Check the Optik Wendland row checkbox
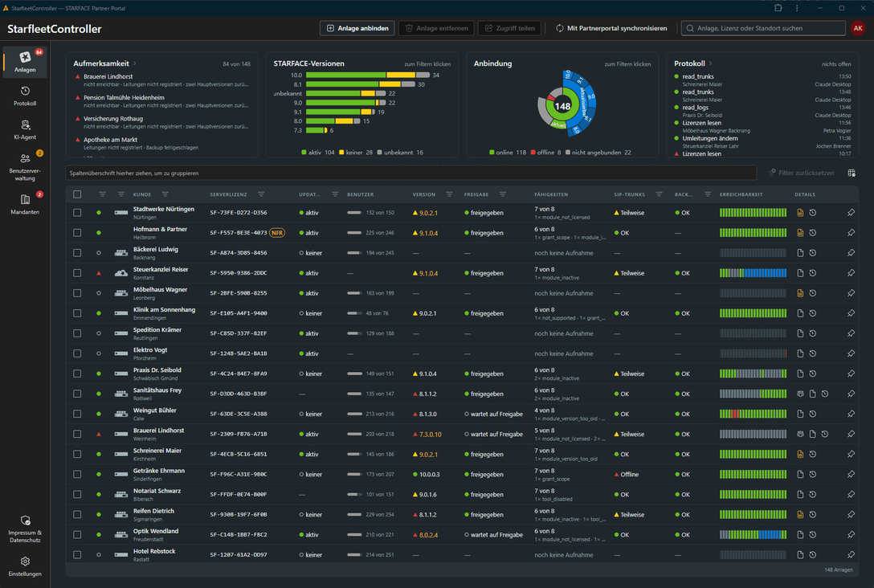The image size is (874, 588). point(77,534)
